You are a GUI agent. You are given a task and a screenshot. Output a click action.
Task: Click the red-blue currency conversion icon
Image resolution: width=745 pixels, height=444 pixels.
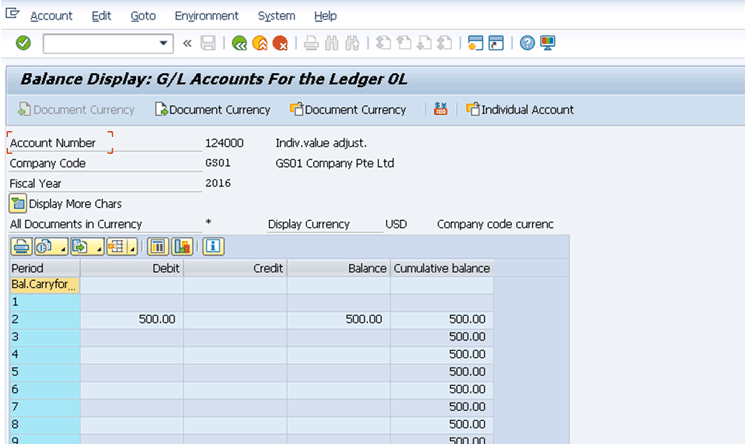(440, 109)
